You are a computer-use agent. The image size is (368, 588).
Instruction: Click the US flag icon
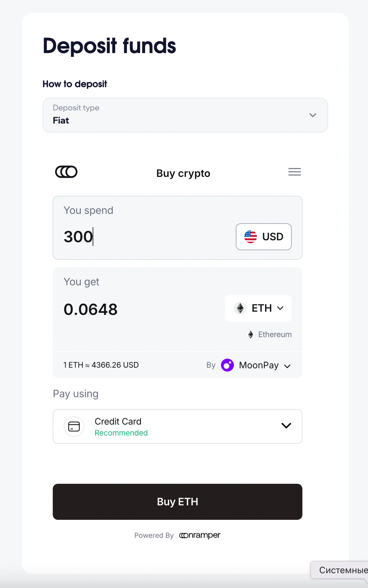click(251, 237)
